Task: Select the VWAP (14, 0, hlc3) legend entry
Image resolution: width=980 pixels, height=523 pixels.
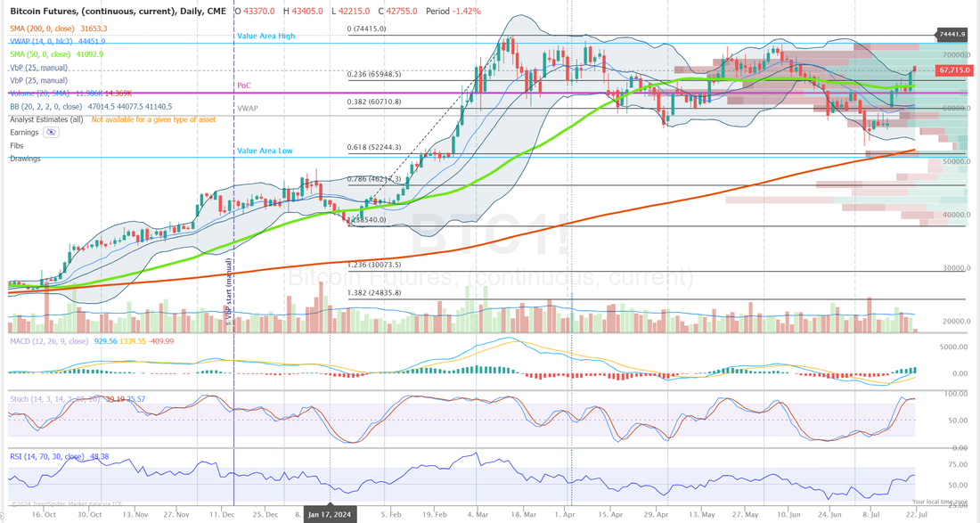Action: 58,42
